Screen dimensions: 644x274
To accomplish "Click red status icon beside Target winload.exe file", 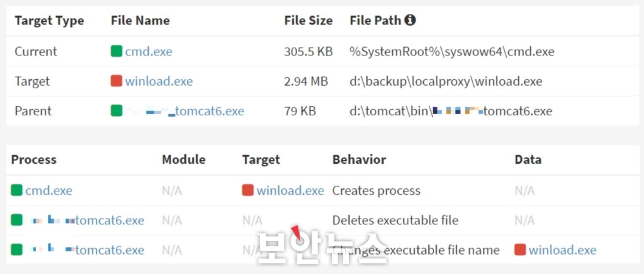I will point(117,81).
